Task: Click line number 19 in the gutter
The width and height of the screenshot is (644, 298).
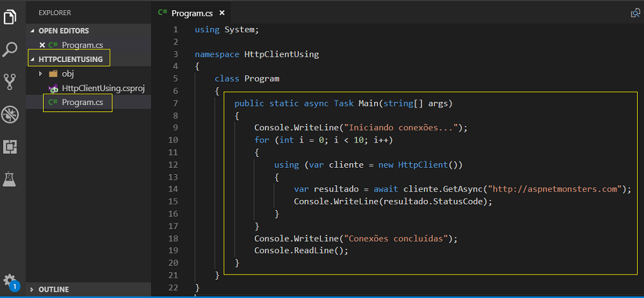Action: (x=173, y=251)
